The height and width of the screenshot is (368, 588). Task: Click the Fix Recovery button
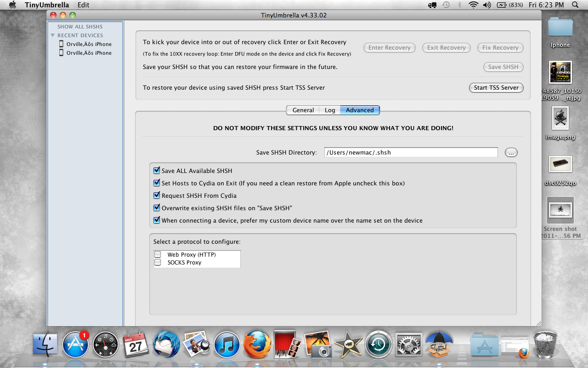pyautogui.click(x=500, y=47)
